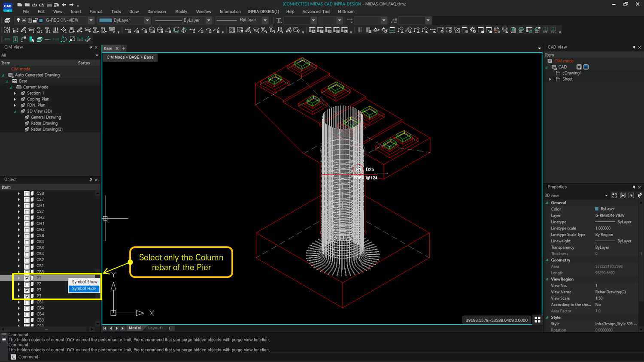Click Symbol Hide in the context menu
The width and height of the screenshot is (644, 362).
(84, 288)
